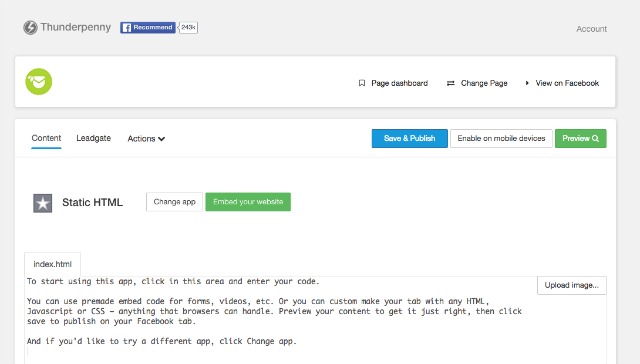Click the Facebook Recommend button
The height and width of the screenshot is (364, 640).
[x=148, y=27]
